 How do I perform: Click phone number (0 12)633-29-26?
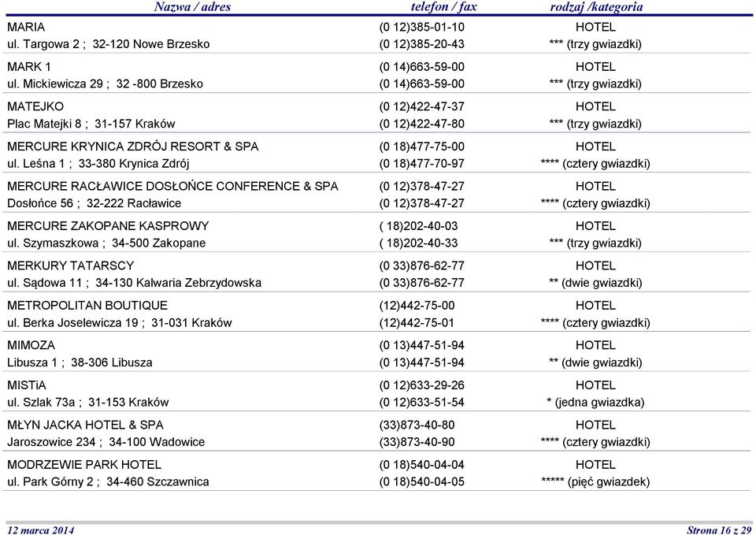tap(422, 385)
